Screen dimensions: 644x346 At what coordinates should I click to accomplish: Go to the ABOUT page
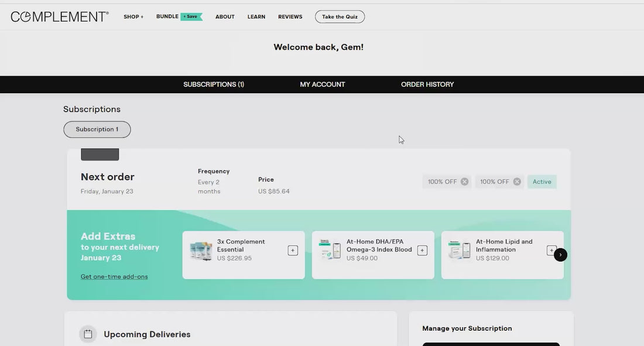[225, 17]
